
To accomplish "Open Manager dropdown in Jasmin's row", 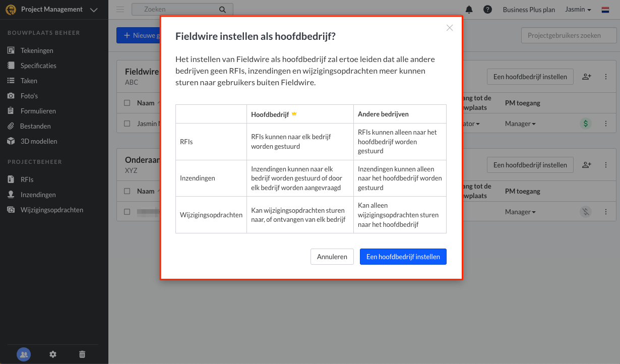I will [x=520, y=124].
